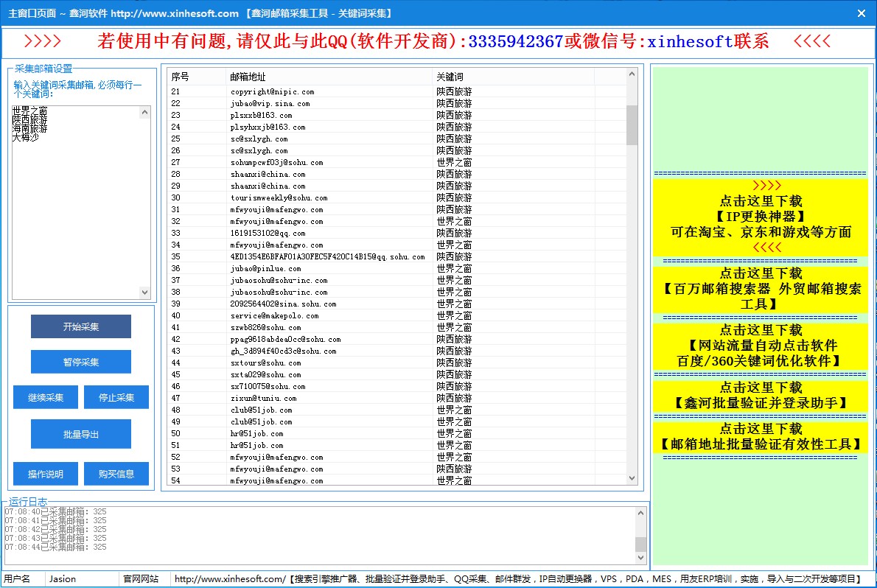This screenshot has width=877, height=588.
Task: Click log entry at 07:08:44
Action: point(55,547)
